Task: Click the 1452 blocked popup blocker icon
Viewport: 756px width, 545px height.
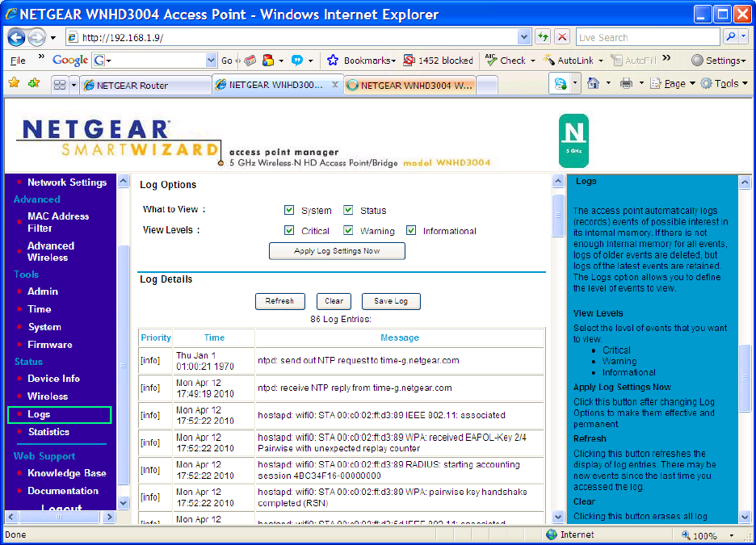Action: click(x=409, y=61)
